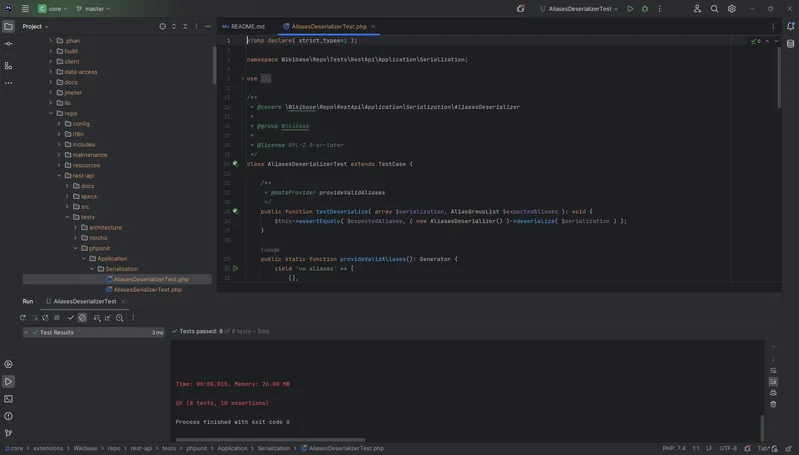
Task: Clear all console output trash icon
Action: tap(773, 404)
